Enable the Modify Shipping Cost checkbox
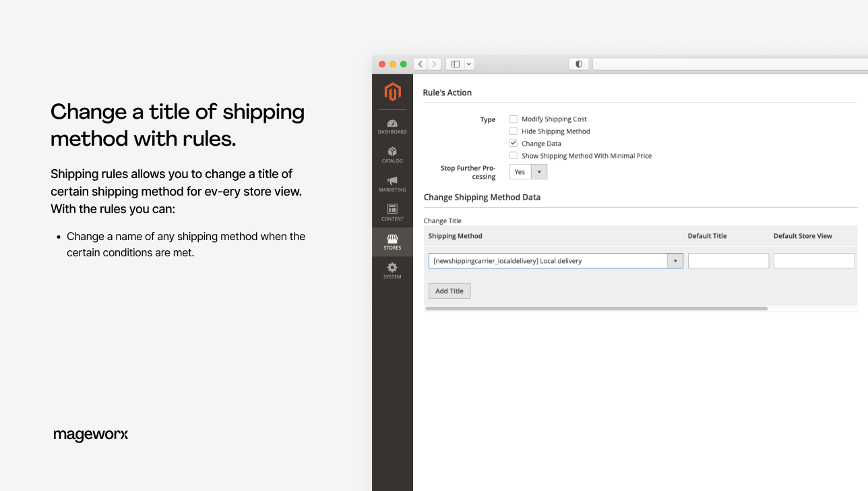This screenshot has width=868, height=491. point(513,119)
